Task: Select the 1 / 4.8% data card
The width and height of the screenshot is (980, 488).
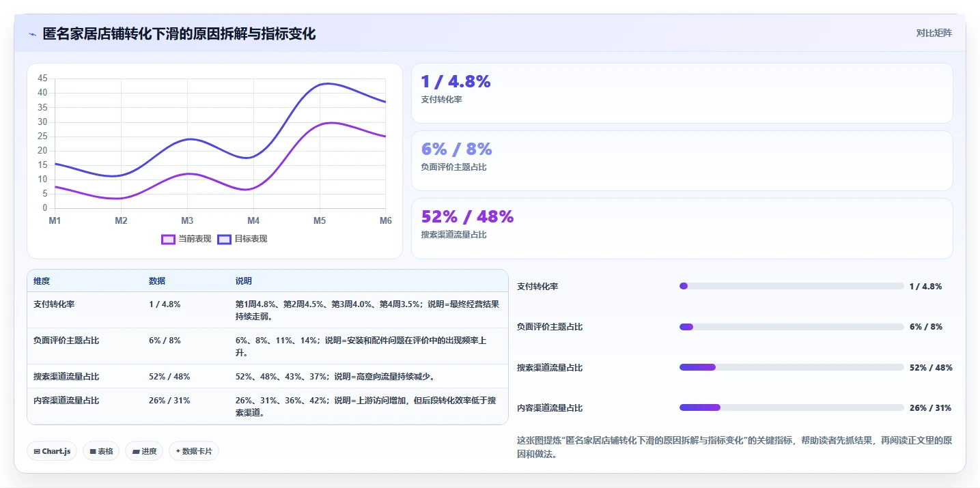Action: click(682, 93)
